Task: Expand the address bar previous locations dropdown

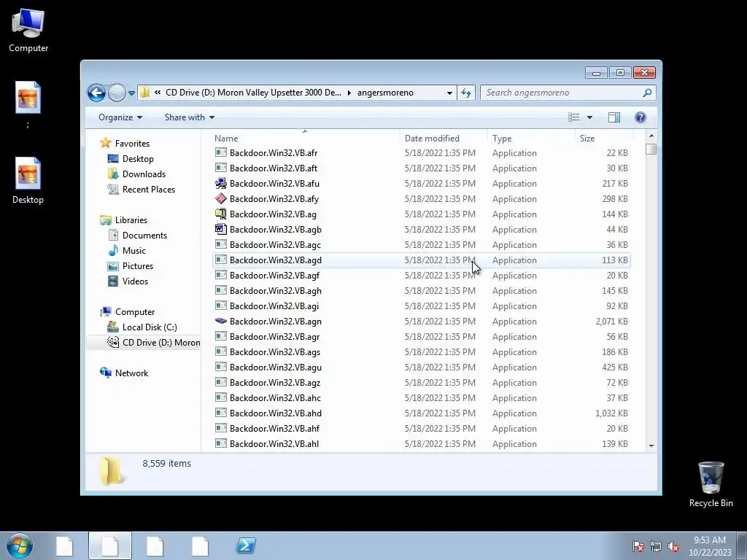Action: click(x=449, y=93)
